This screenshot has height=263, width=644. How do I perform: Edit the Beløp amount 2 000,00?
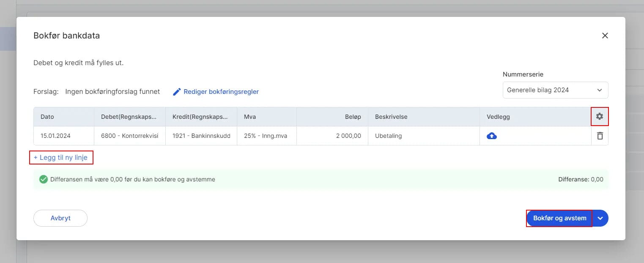tap(332, 136)
